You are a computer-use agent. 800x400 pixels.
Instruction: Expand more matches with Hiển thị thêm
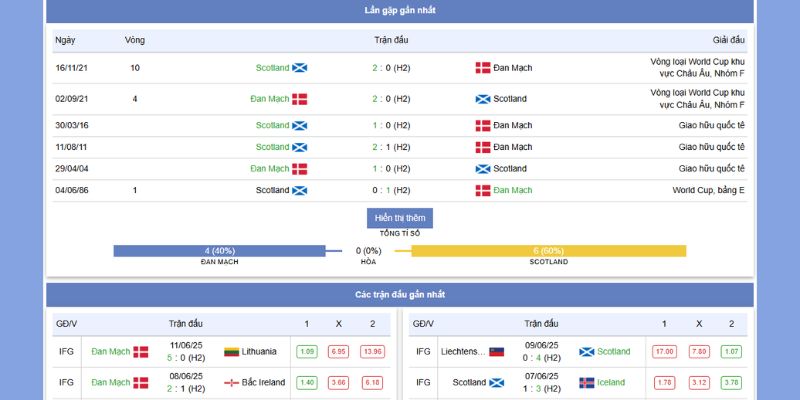[x=400, y=218]
